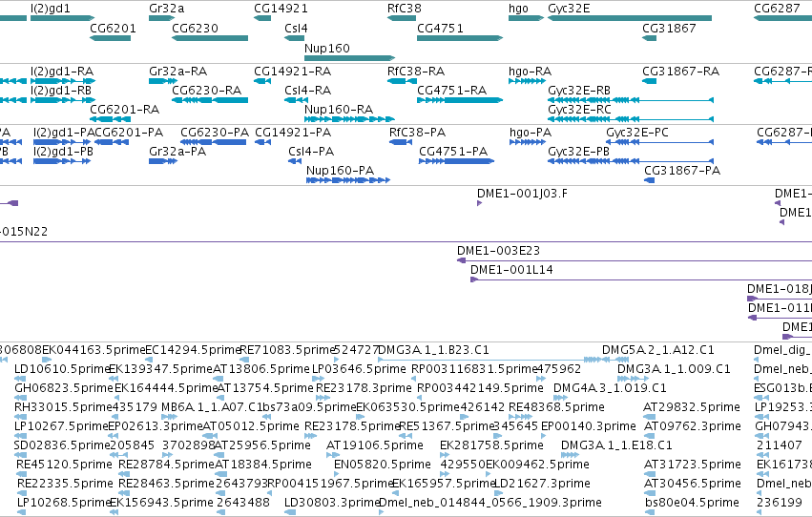The width and height of the screenshot is (812, 517).
Task: Click the CG6287 gene bar
Action: tap(782, 18)
